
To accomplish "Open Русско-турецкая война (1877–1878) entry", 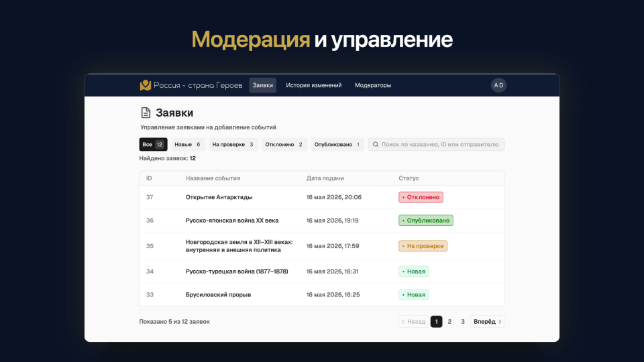I will tap(322, 271).
